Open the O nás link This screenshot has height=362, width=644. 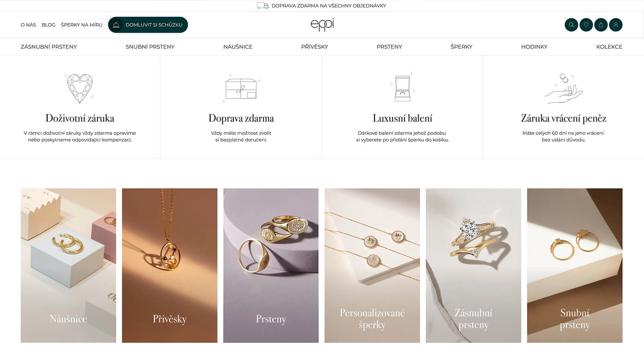[x=28, y=25]
